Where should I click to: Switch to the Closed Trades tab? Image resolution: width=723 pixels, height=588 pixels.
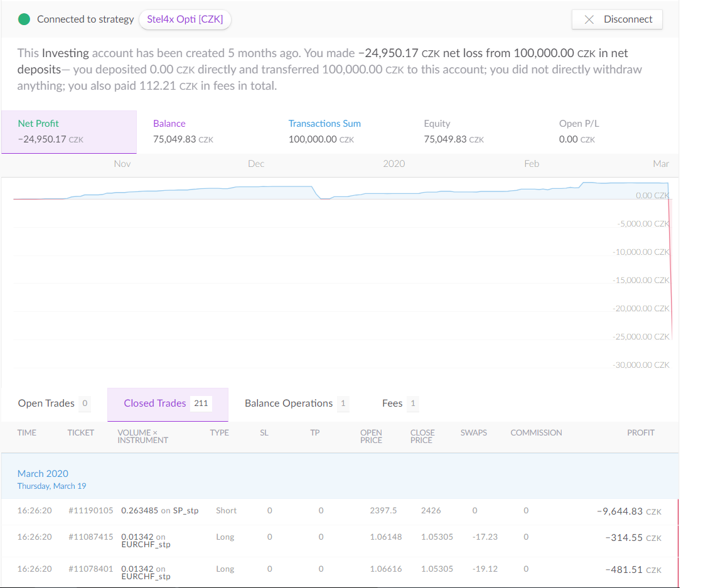168,404
